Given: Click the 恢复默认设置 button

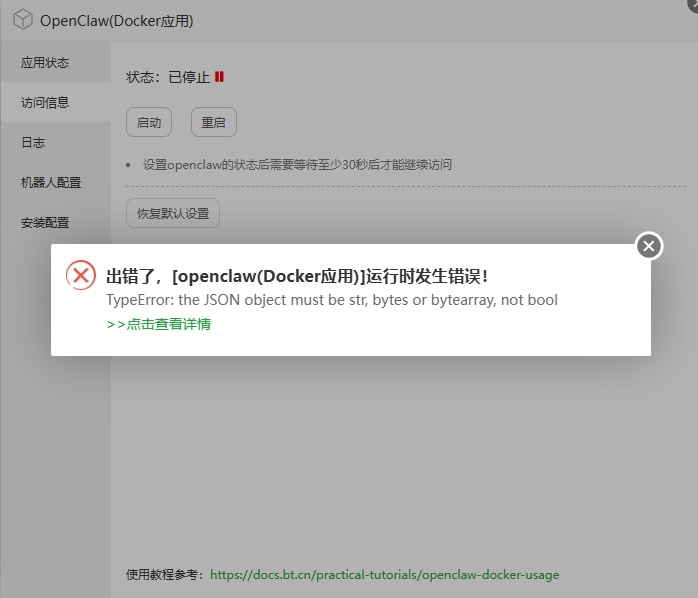Looking at the screenshot, I should 173,213.
